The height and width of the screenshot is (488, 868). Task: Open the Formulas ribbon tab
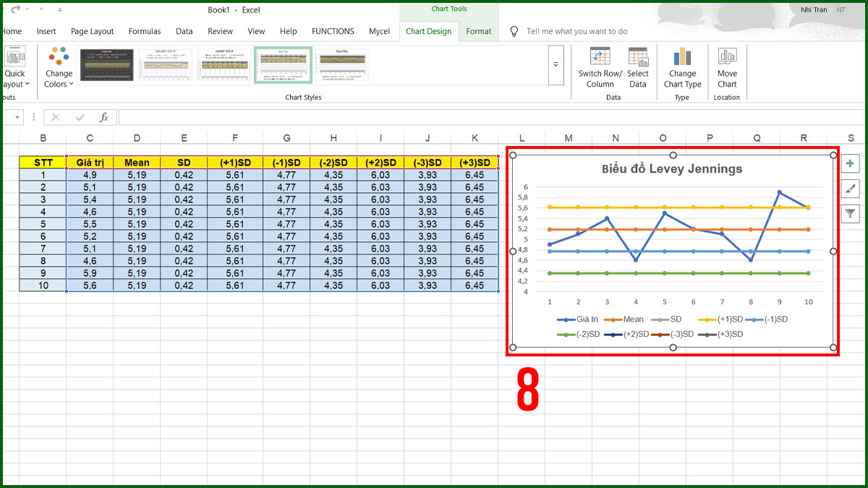pos(145,31)
